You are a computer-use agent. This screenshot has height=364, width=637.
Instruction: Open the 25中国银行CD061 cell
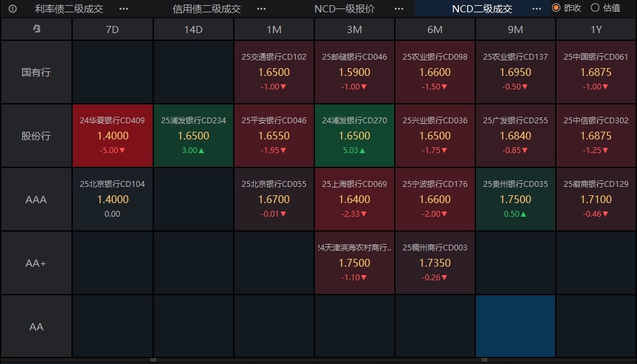(x=595, y=72)
